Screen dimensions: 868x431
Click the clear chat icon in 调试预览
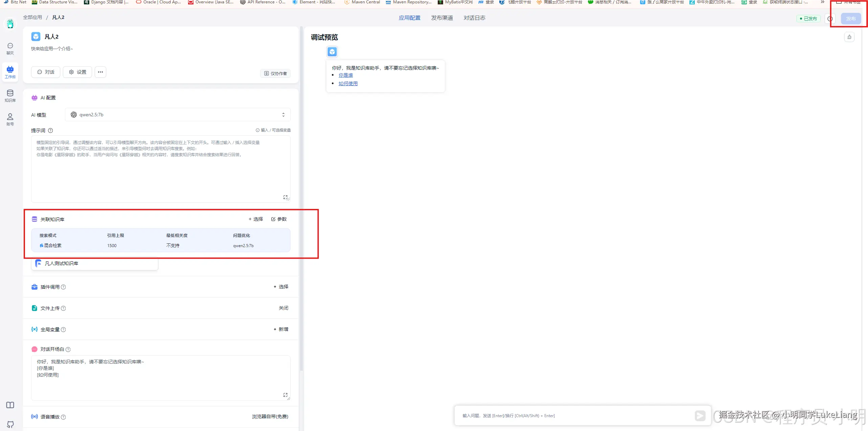click(849, 37)
